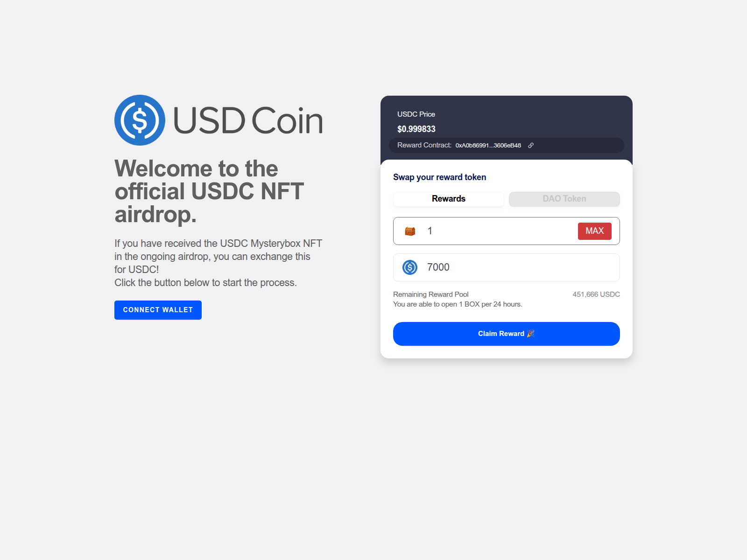Click the USDC coin icon beside 7000

pyautogui.click(x=410, y=267)
